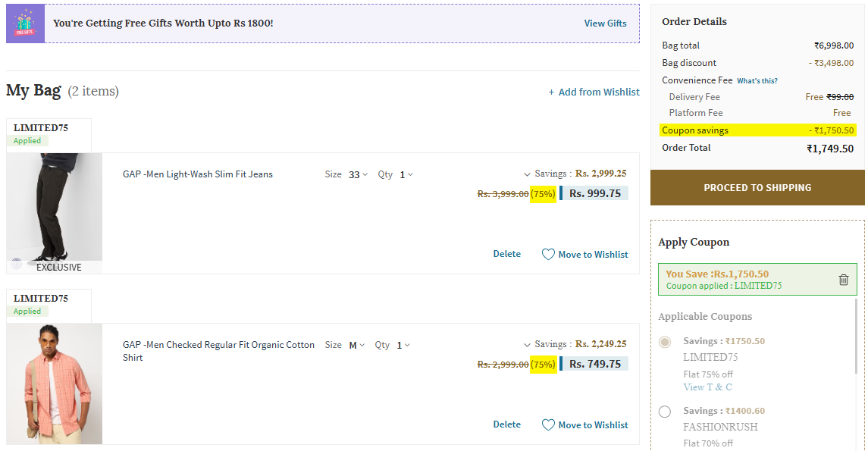Select the FASHIONRUSH coupon radio button
Screen dimensions: 868x451
665,412
